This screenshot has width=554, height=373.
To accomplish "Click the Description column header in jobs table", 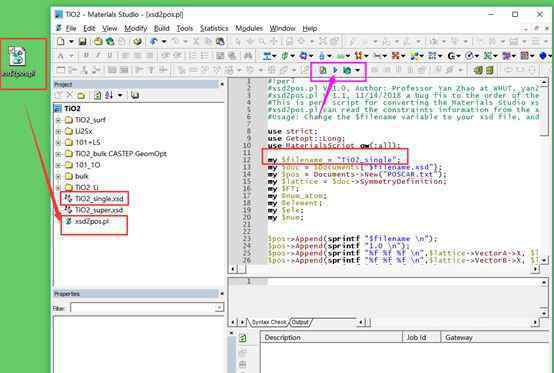I will pyautogui.click(x=331, y=337).
